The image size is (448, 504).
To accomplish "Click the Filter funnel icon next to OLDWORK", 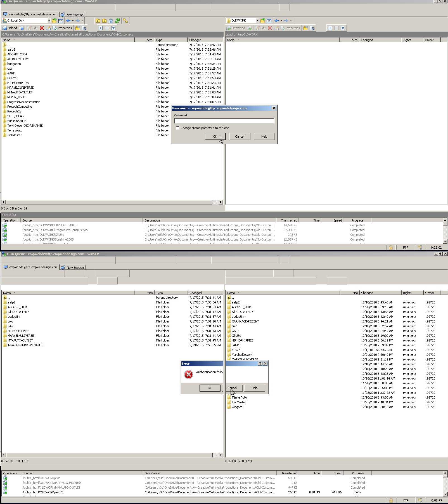I will click(x=269, y=20).
